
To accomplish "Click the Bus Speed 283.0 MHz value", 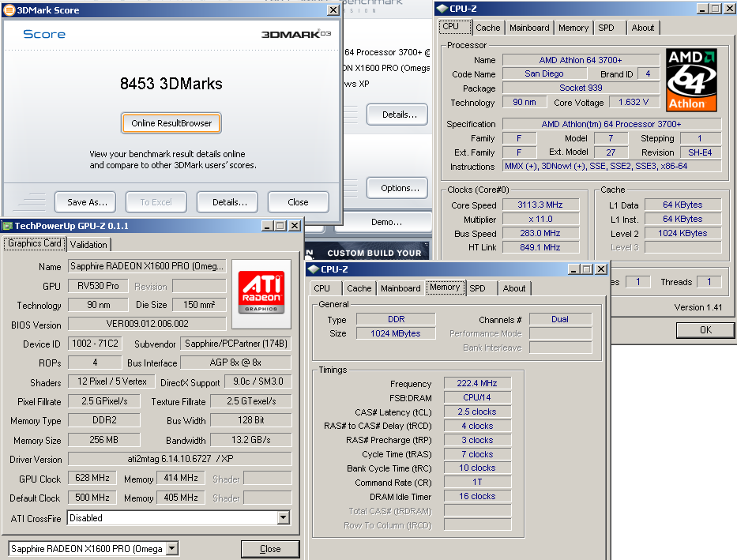I will pos(540,233).
